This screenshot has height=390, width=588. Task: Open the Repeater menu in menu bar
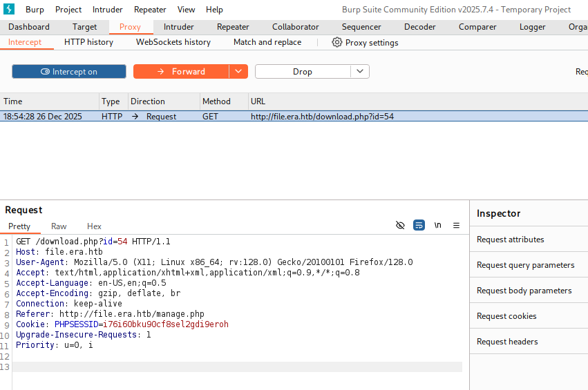point(150,10)
